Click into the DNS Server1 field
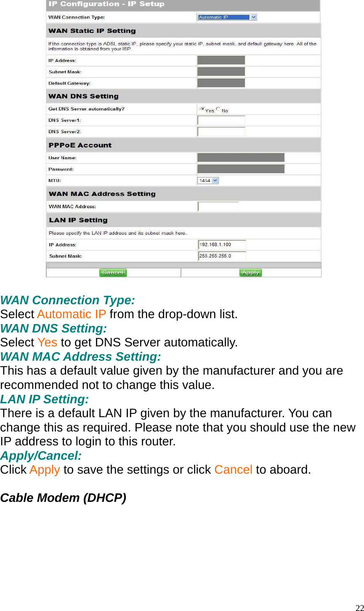364x611 pixels. [x=221, y=120]
